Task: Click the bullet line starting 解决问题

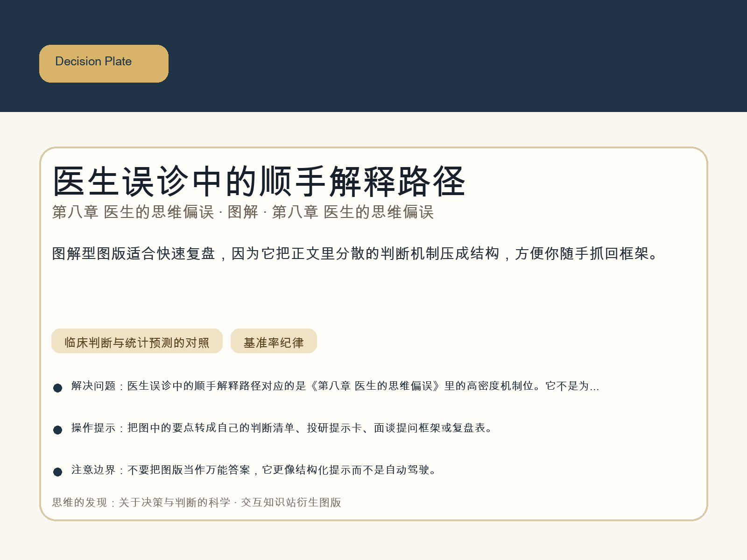Action: pos(335,386)
